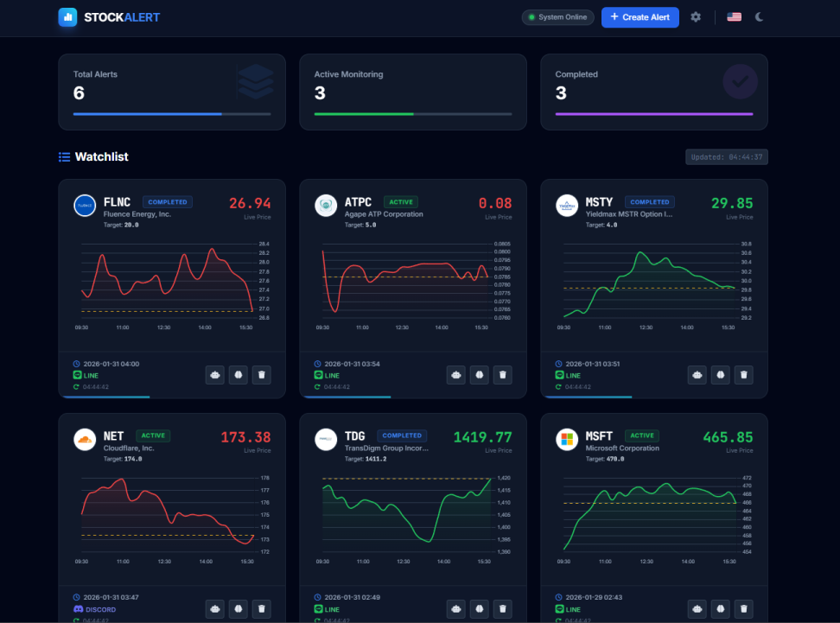Click the TransDigm company logo
The height and width of the screenshot is (623, 840).
(326, 440)
